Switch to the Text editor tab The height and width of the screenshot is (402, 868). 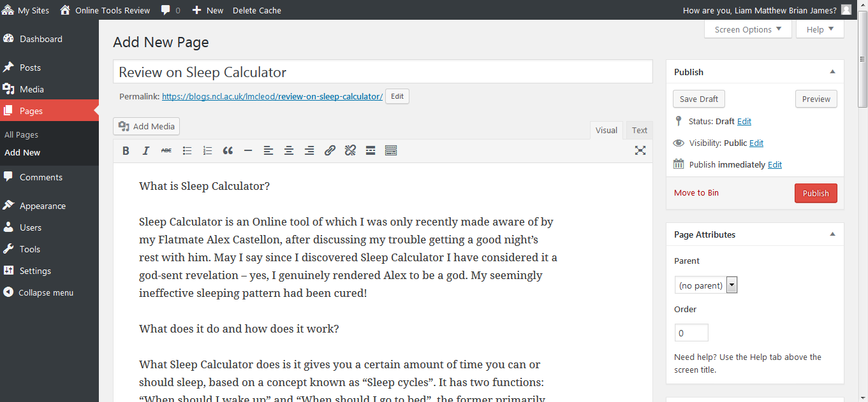click(x=639, y=130)
